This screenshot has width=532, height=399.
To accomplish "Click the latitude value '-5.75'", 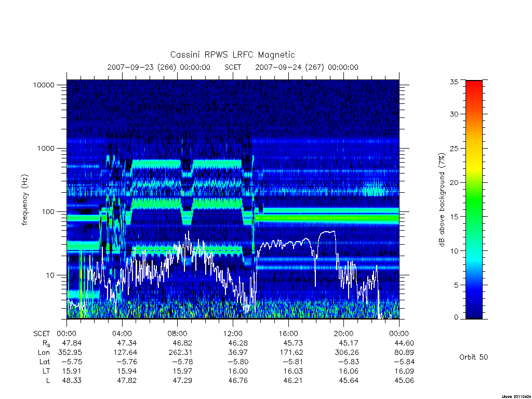I will point(72,362).
